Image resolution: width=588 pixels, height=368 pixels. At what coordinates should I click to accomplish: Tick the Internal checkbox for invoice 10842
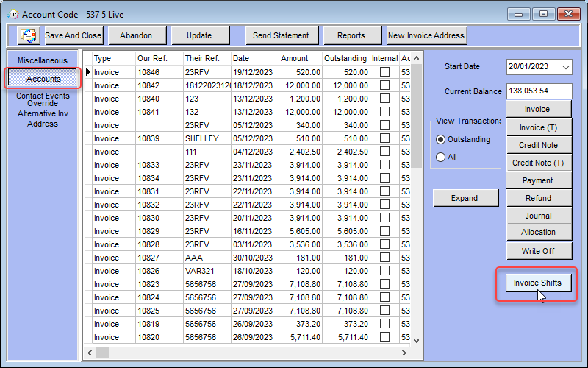[384, 85]
